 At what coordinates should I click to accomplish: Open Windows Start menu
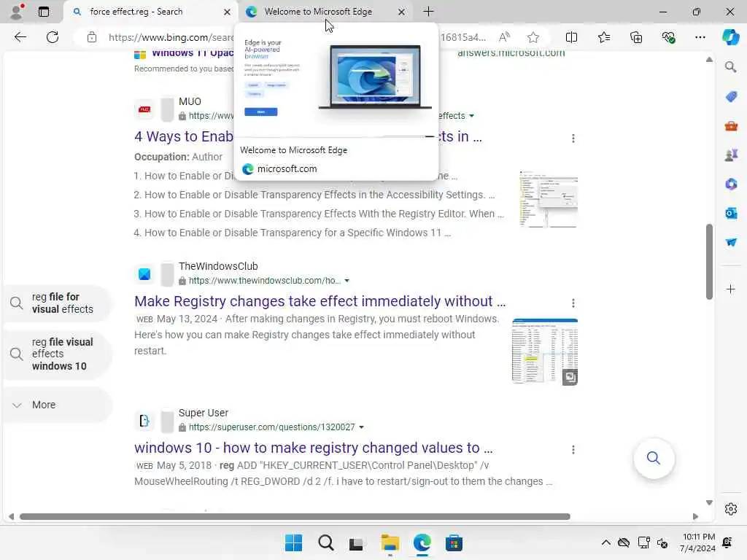293,542
